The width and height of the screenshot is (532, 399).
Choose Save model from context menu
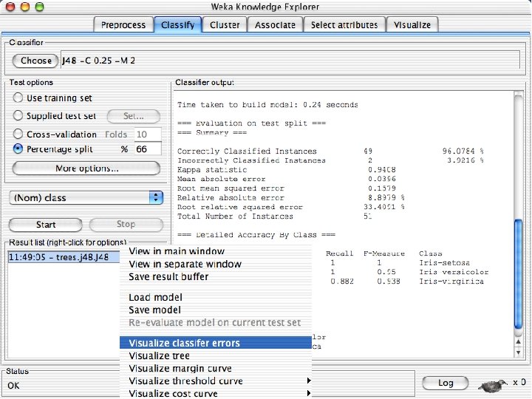[x=216, y=310]
